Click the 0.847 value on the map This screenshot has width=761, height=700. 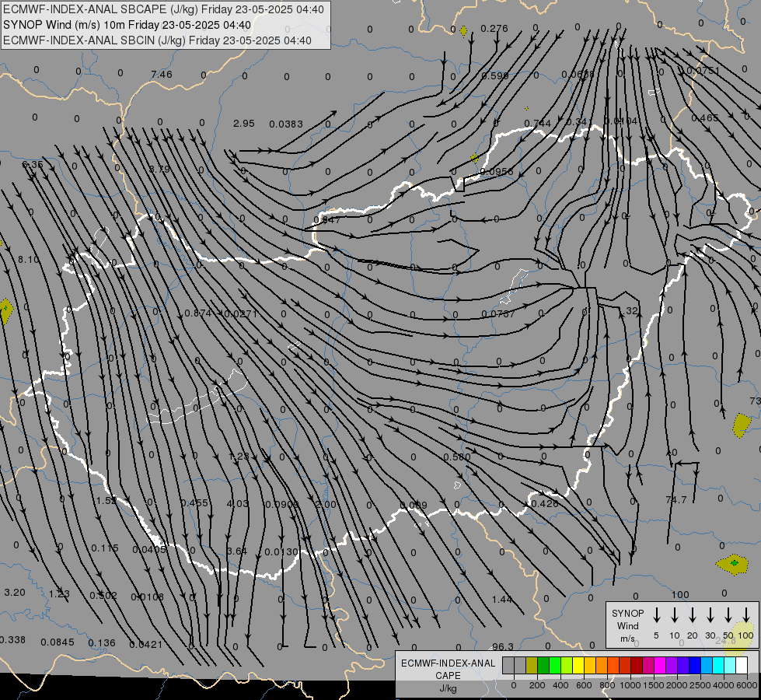coord(327,220)
